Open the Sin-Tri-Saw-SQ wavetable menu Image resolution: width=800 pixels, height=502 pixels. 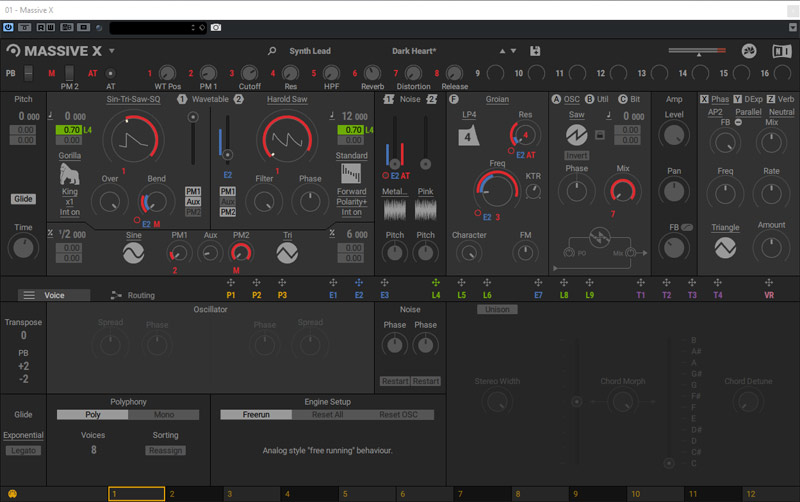[133, 100]
